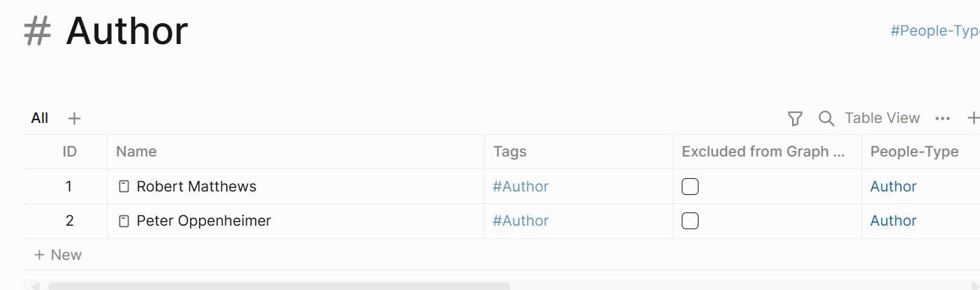Click the Name column header

point(136,152)
